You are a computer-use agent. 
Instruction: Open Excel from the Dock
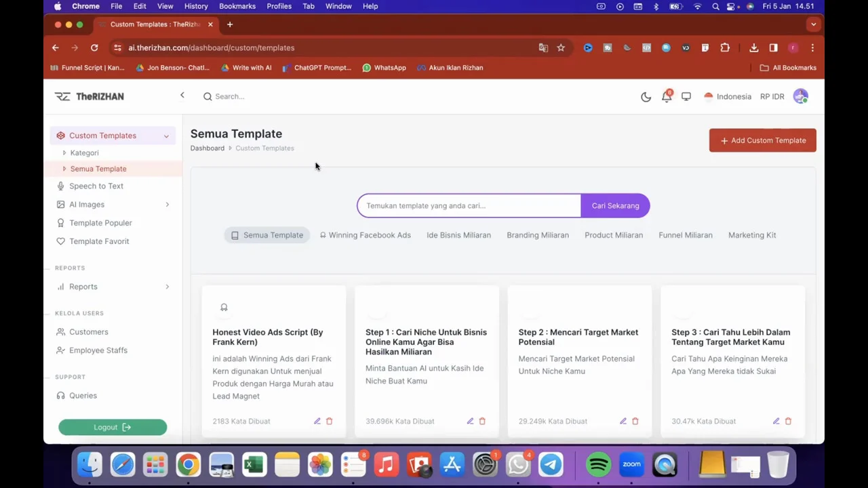254,465
